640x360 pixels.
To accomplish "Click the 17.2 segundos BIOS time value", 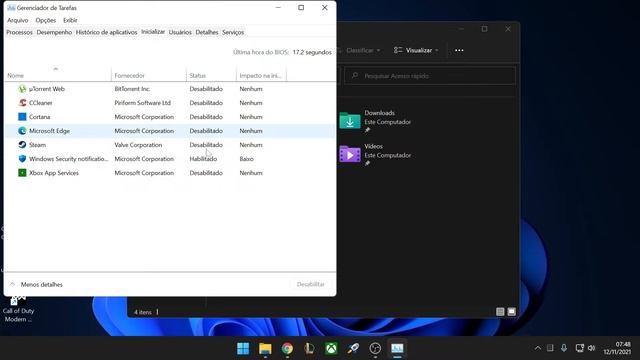I will 312,52.
